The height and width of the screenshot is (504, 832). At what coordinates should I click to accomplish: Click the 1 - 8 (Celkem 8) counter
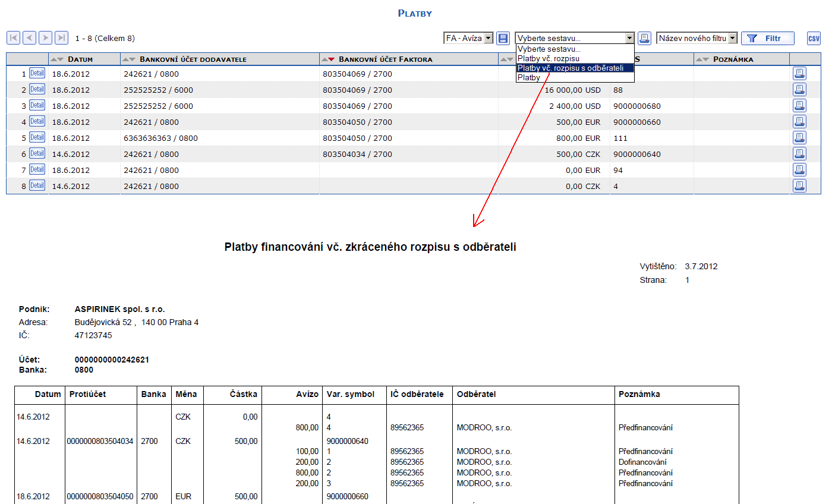(x=105, y=38)
